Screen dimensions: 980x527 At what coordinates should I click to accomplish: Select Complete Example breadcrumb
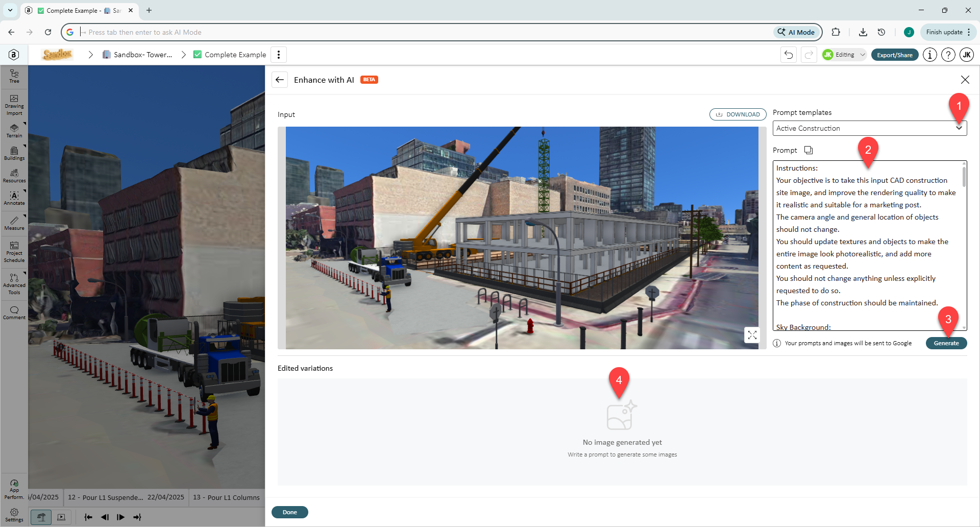coord(230,55)
